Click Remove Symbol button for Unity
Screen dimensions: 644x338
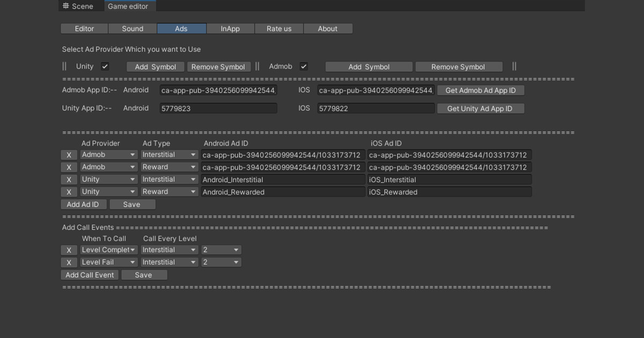click(x=218, y=67)
